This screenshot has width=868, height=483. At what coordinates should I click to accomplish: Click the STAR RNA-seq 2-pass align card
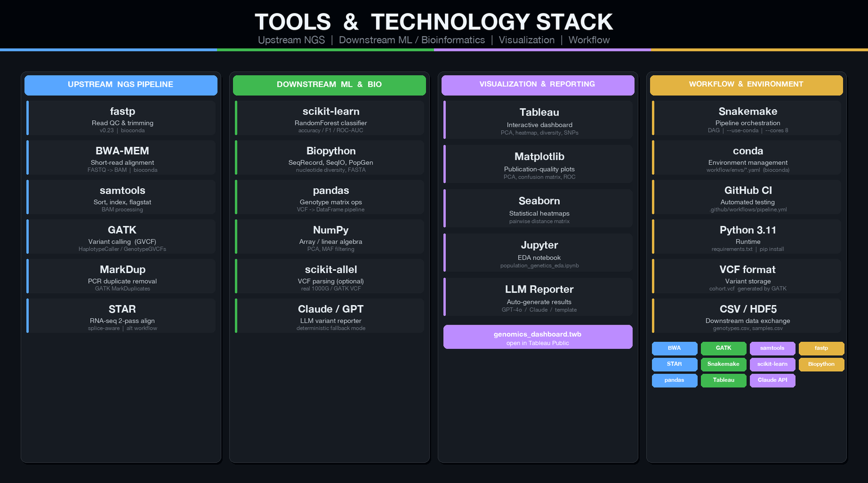point(121,316)
